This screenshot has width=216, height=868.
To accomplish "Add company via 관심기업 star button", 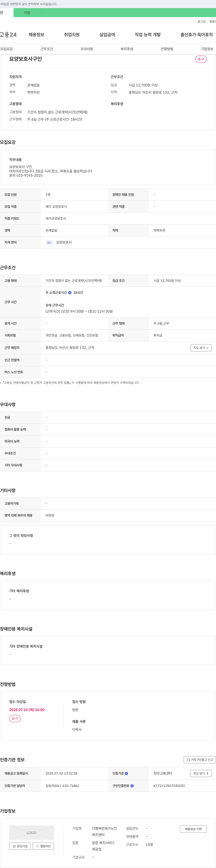I will pos(20,846).
